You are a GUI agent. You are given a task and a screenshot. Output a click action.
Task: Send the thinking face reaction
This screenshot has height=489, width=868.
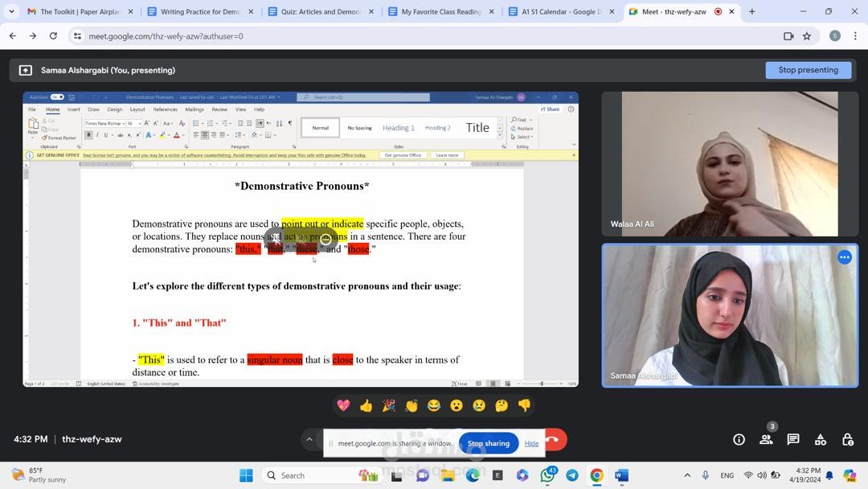(502, 406)
